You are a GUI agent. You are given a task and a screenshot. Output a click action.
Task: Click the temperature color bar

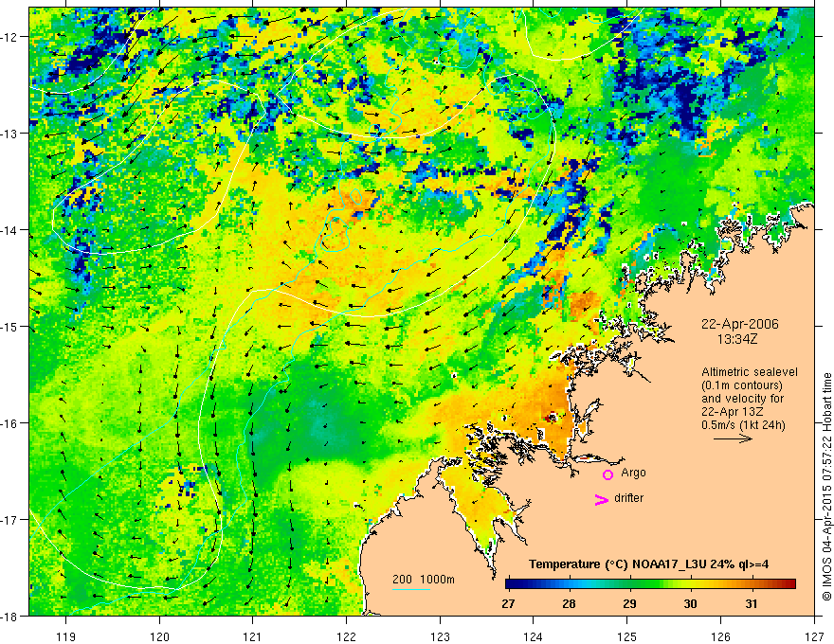(x=650, y=583)
